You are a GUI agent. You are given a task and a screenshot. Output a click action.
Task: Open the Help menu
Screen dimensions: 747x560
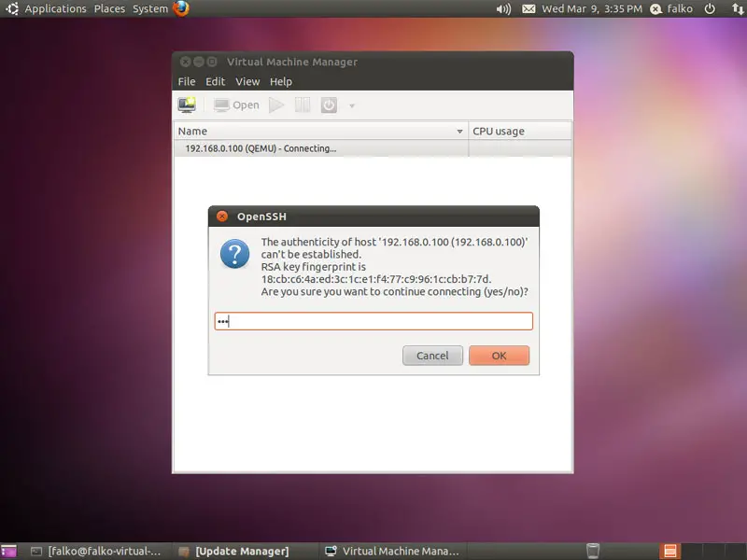pyautogui.click(x=281, y=82)
